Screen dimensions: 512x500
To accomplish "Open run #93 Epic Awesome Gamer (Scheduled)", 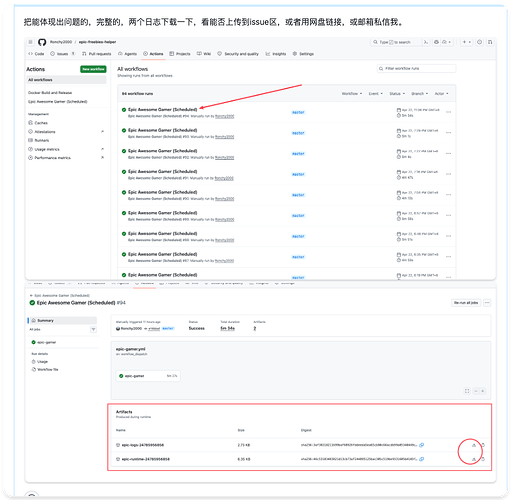I will (163, 130).
